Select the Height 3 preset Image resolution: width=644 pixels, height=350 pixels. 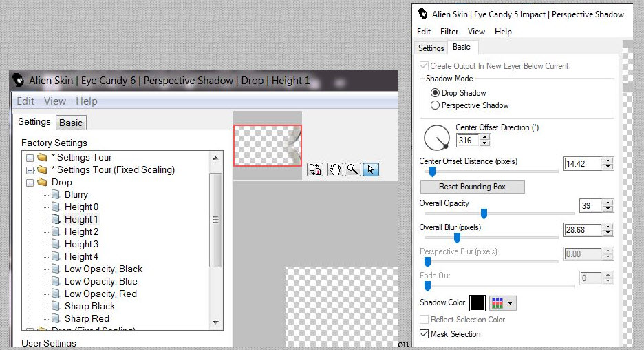81,245
